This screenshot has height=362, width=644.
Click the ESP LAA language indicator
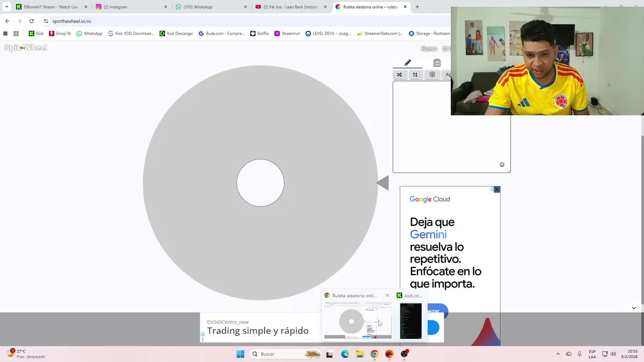tap(592, 354)
